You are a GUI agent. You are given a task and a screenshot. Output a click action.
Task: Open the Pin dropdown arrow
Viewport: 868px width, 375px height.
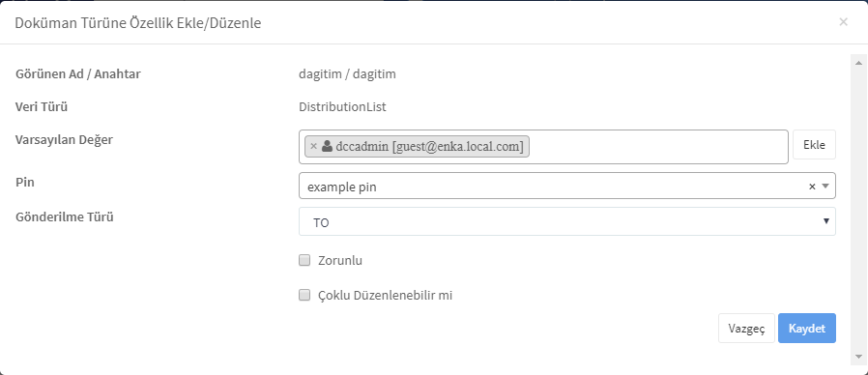pos(825,187)
